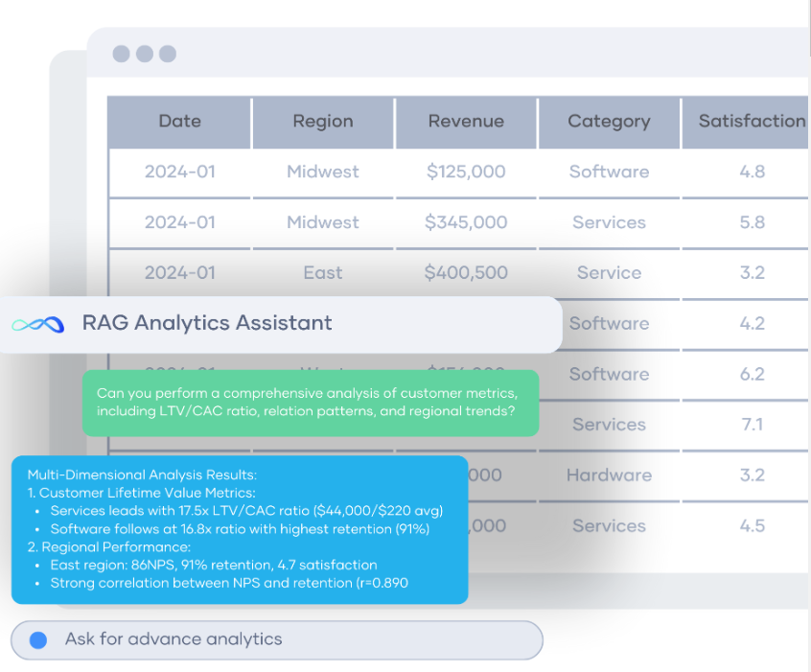811x672 pixels.
Task: Select the East region cell
Action: 323,273
